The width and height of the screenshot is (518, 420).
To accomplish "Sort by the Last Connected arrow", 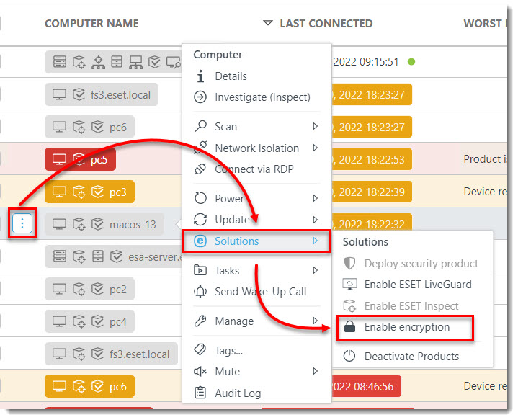I will (267, 23).
